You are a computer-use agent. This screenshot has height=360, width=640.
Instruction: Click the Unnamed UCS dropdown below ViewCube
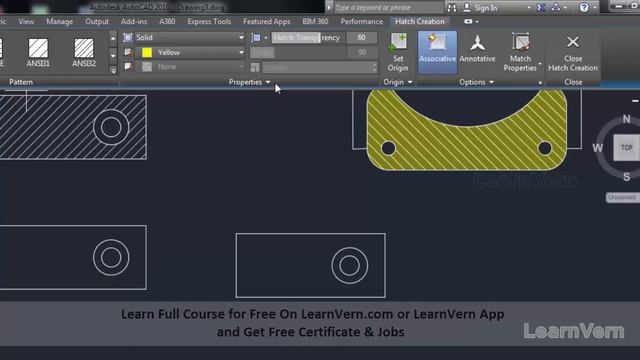tap(623, 197)
